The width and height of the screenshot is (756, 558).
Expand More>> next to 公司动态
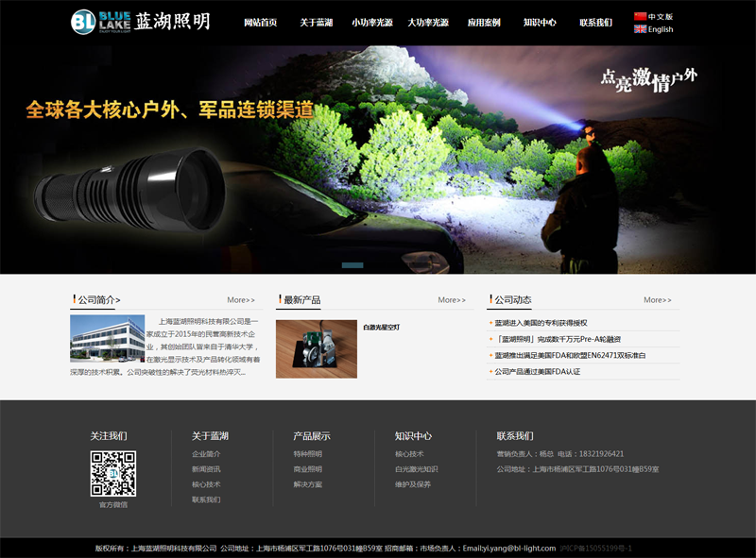(x=658, y=300)
